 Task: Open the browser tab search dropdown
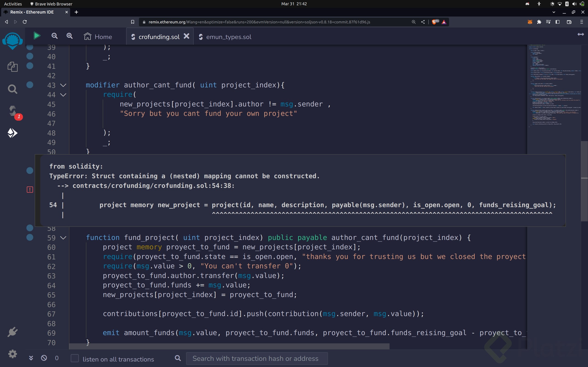point(554,12)
